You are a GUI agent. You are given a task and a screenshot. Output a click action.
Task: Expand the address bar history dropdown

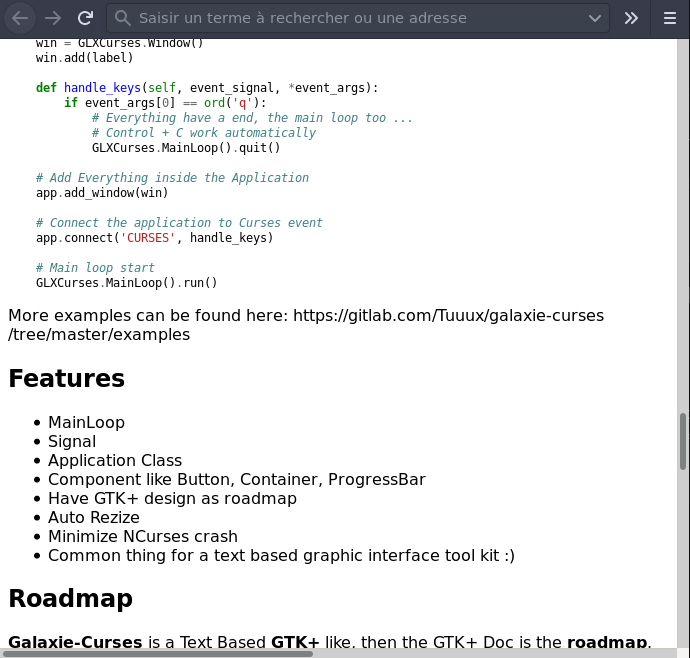596,18
